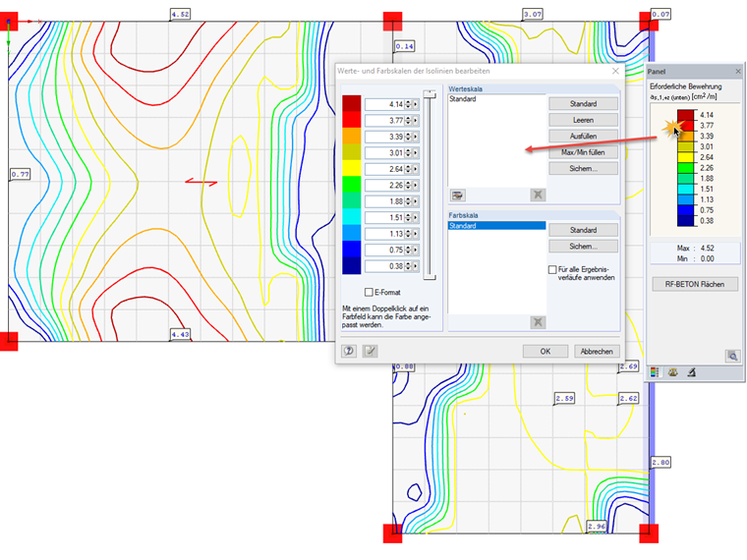Enable the E-Format checkbox

tap(369, 292)
